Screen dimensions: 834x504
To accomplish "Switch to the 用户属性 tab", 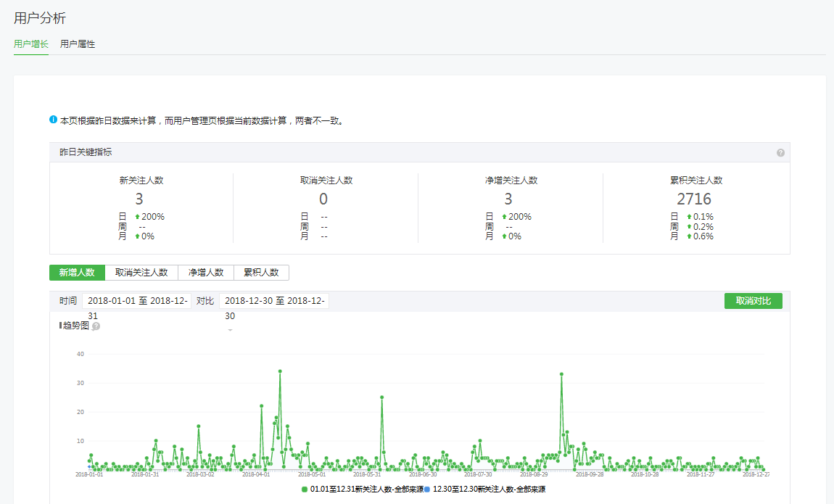I will click(78, 44).
